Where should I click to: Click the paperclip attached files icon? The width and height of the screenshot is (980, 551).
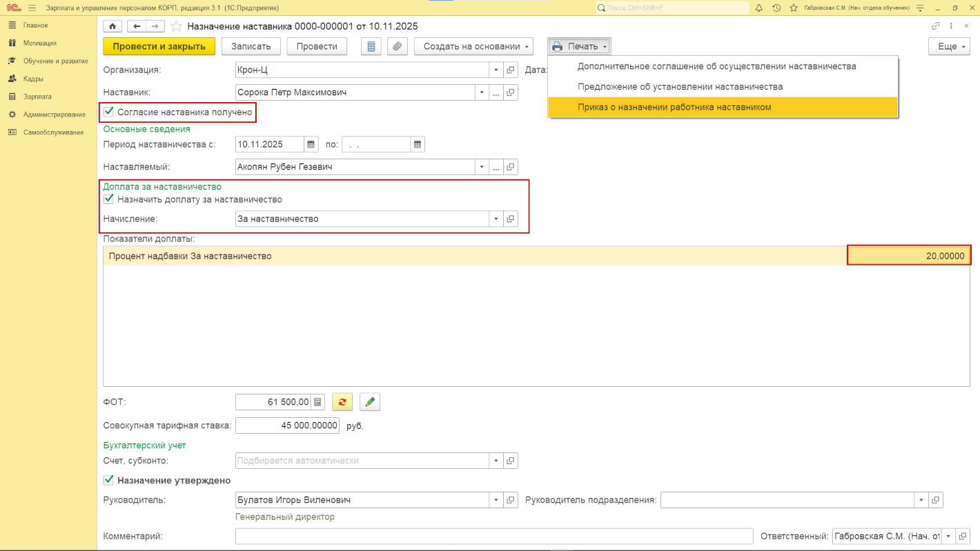coord(397,46)
